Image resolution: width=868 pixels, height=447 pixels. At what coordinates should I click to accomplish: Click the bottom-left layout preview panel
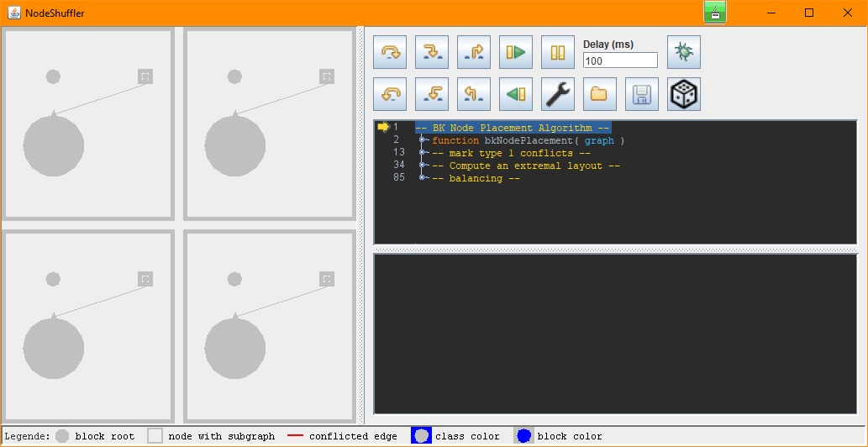coord(88,328)
